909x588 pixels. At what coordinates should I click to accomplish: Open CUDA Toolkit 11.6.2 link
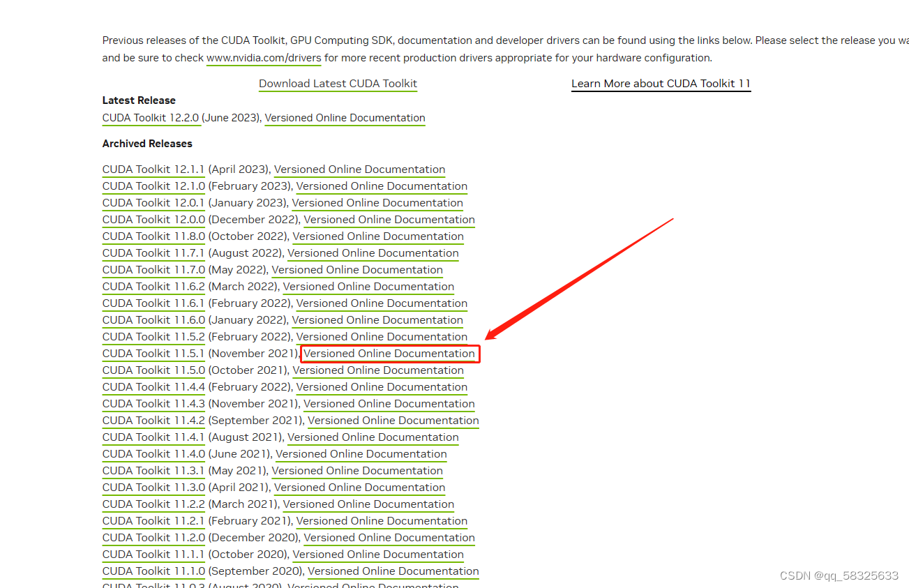point(153,287)
